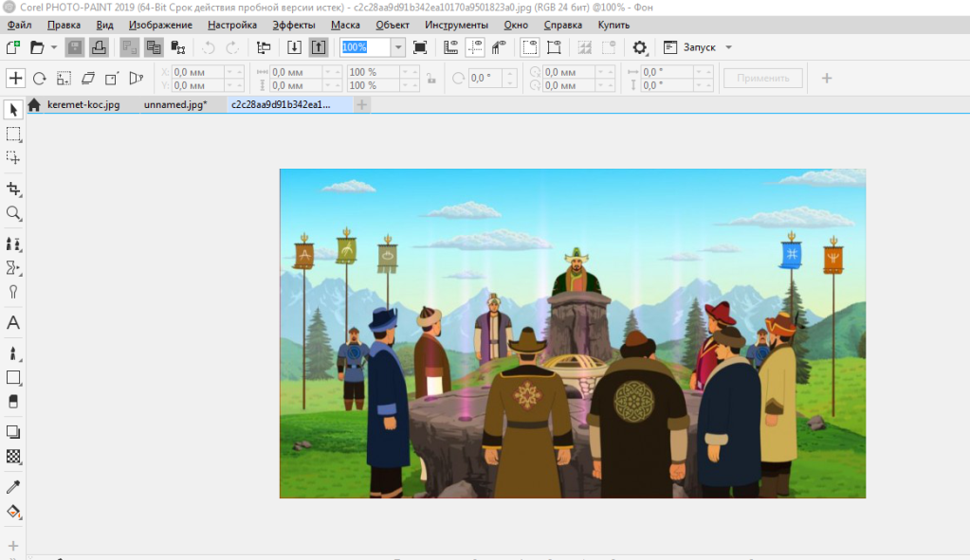The height and width of the screenshot is (560, 970).
Task: Click the Print icon in toolbar
Action: click(x=99, y=47)
